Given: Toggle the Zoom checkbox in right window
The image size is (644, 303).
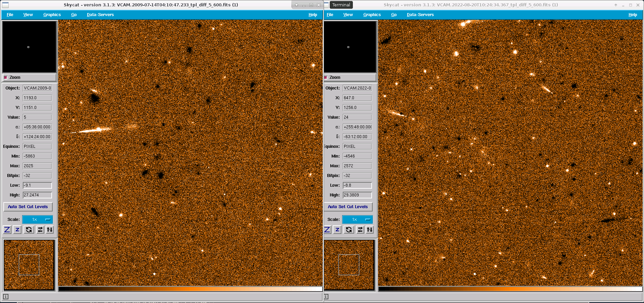Looking at the screenshot, I should point(326,77).
